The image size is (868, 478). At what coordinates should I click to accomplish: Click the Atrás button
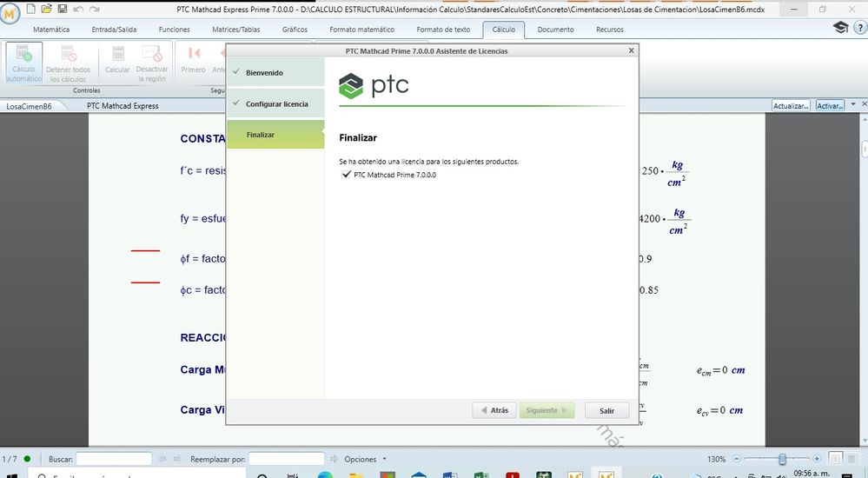494,410
